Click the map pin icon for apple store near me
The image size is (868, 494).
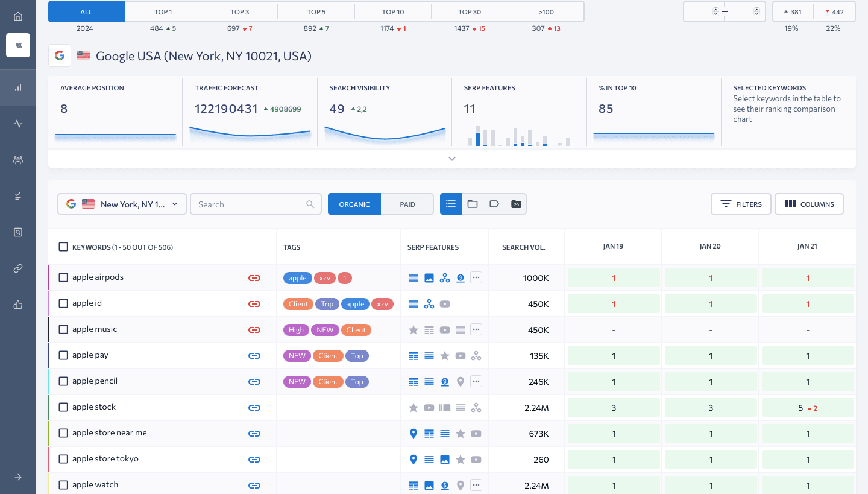pyautogui.click(x=414, y=434)
